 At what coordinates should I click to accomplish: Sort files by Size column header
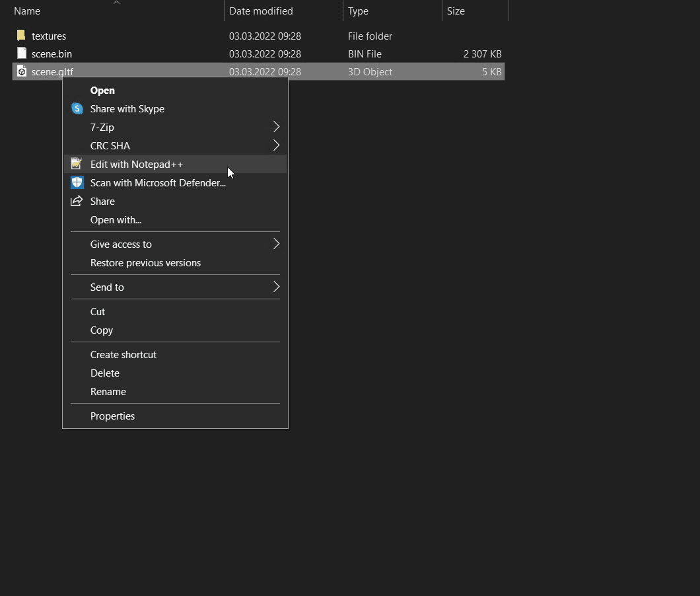tap(456, 11)
